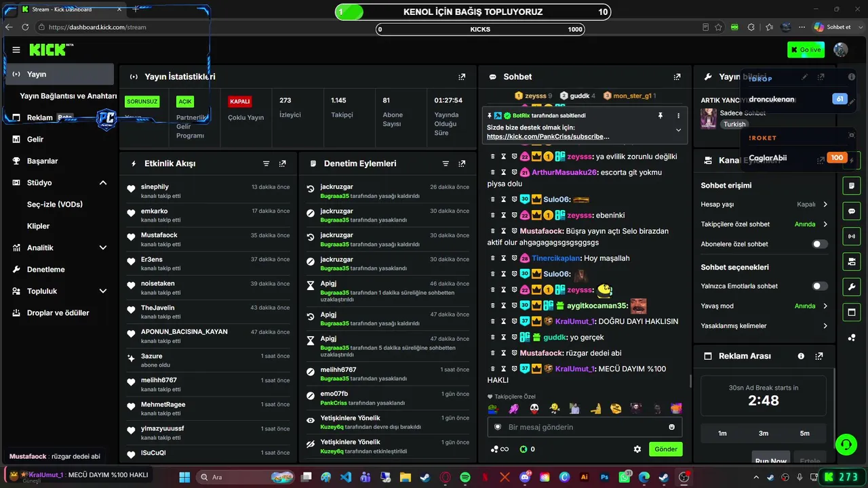Expand the pinned BotRix message
Image resolution: width=868 pixels, height=488 pixels.
click(x=678, y=129)
